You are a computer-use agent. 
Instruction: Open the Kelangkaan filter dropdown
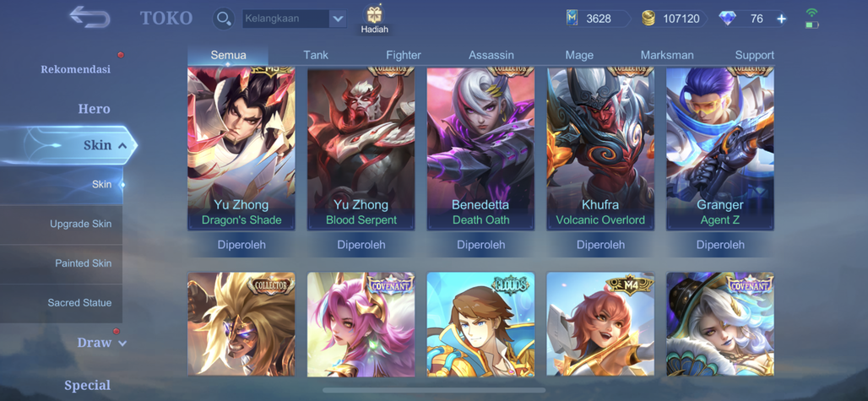[x=295, y=19]
